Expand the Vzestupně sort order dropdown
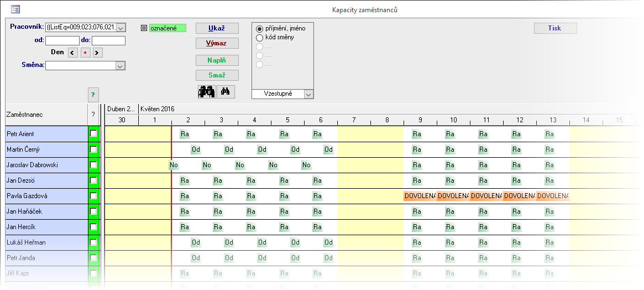Image resolution: width=644 pixels, height=290 pixels. coord(308,94)
